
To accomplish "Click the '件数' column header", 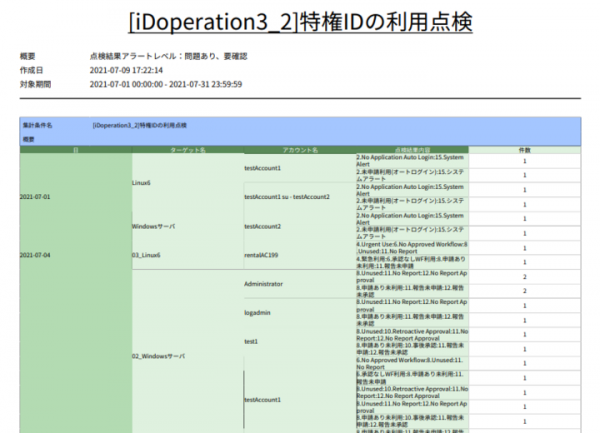I will [524, 150].
